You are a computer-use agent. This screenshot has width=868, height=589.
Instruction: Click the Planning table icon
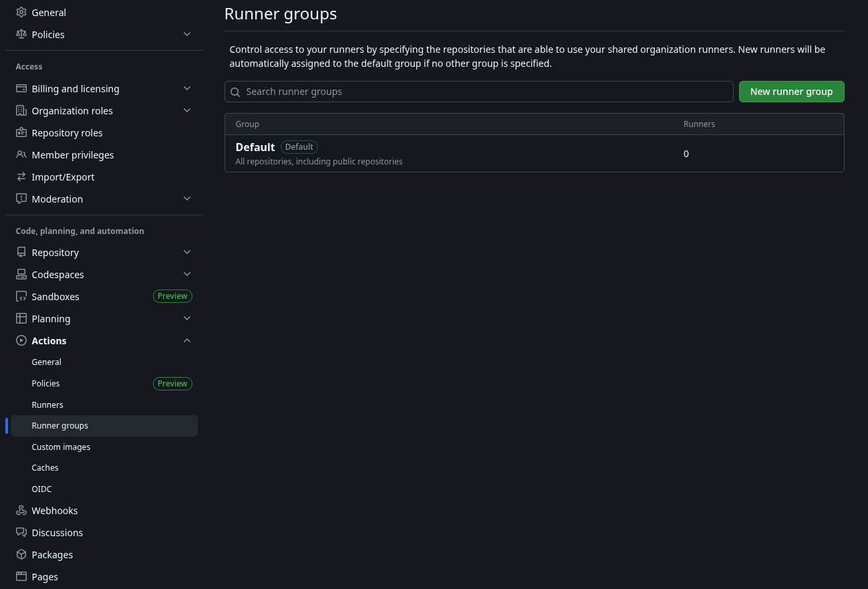click(21, 318)
